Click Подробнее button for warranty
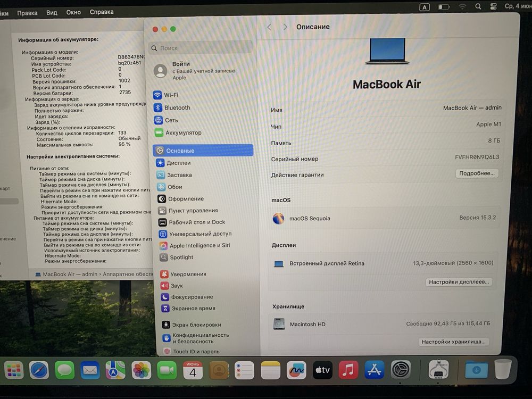 point(477,173)
